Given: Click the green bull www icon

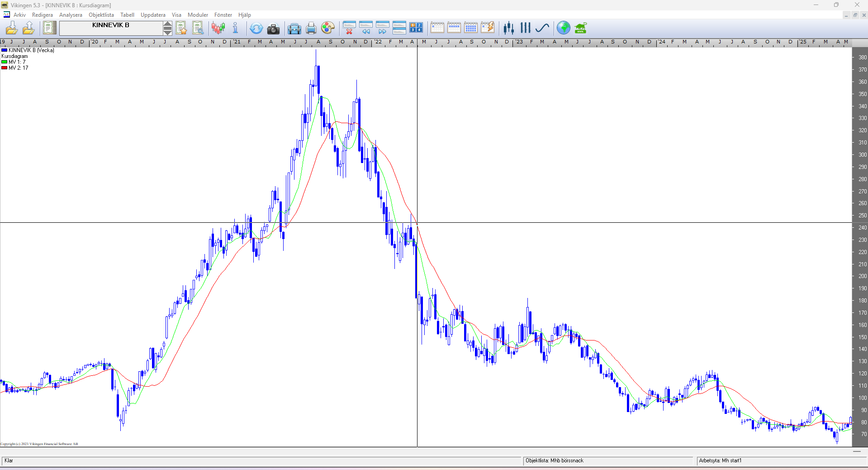Looking at the screenshot, I should point(580,29).
